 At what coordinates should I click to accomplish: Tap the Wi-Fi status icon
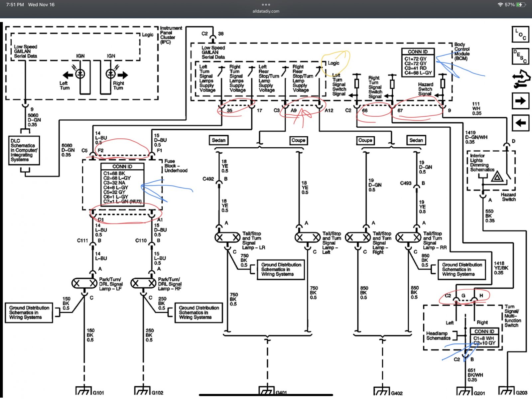pyautogui.click(x=500, y=5)
